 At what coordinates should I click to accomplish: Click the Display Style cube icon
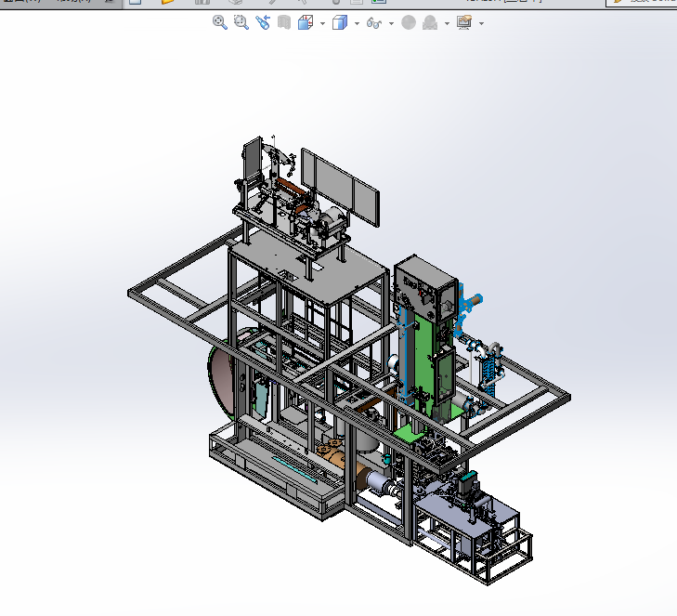339,22
